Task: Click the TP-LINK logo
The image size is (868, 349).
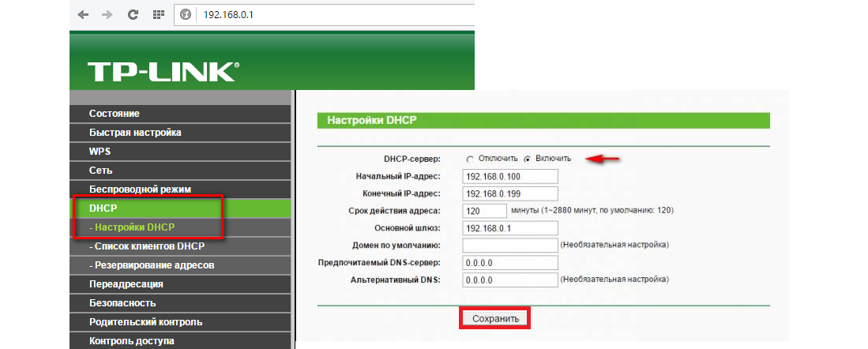Action: (x=162, y=71)
